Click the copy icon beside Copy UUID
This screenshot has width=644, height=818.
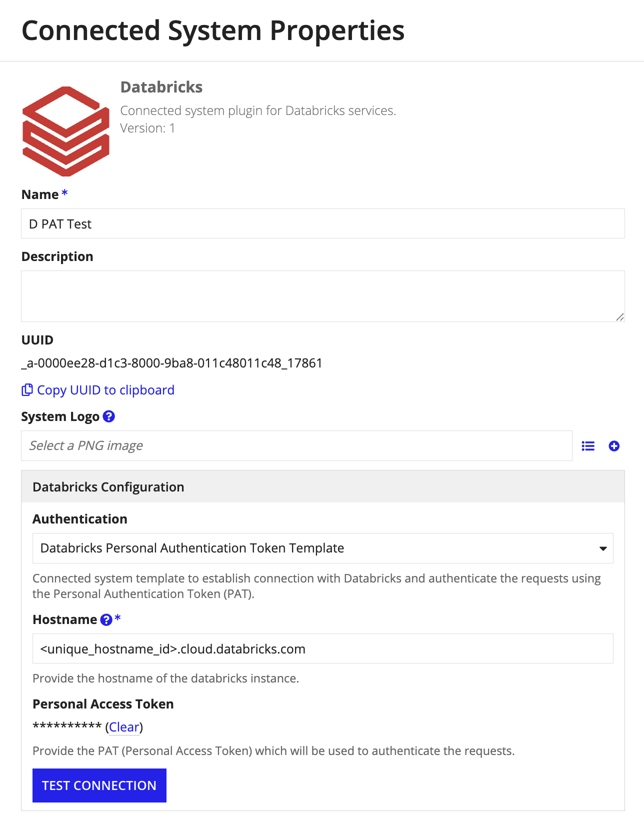tap(27, 390)
